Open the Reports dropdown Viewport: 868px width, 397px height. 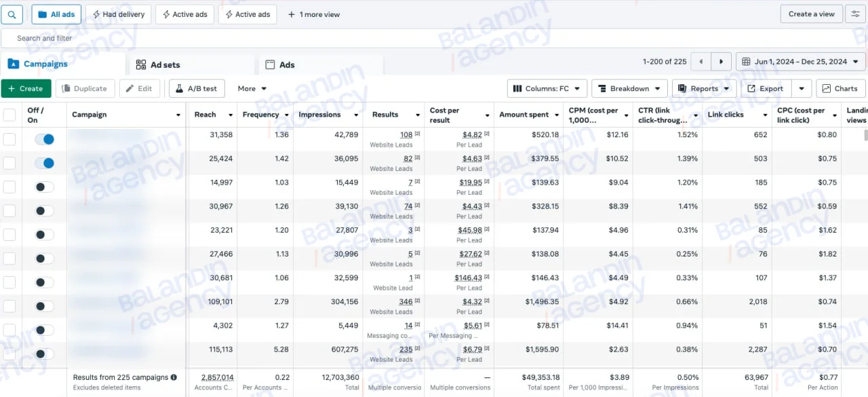tap(704, 89)
